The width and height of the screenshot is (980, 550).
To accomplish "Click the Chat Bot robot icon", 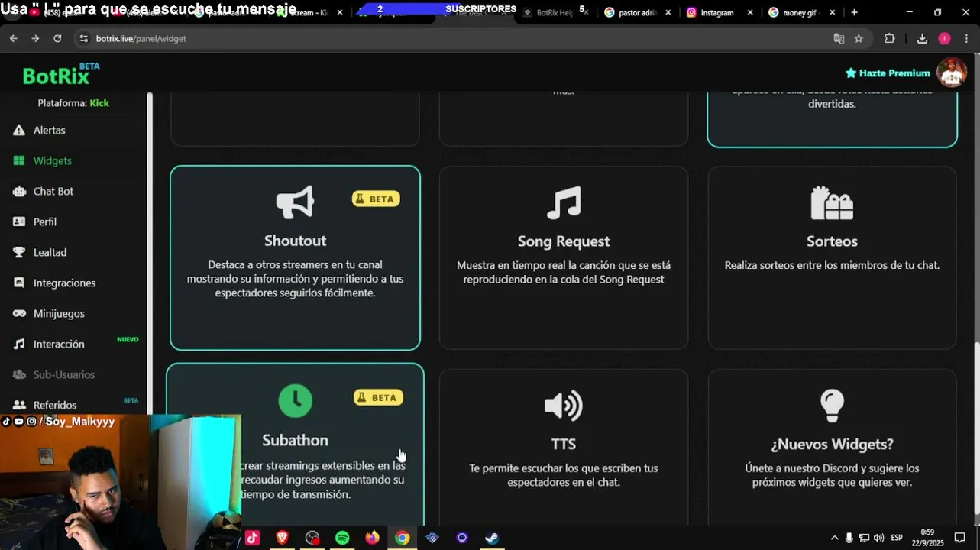I will (19, 192).
